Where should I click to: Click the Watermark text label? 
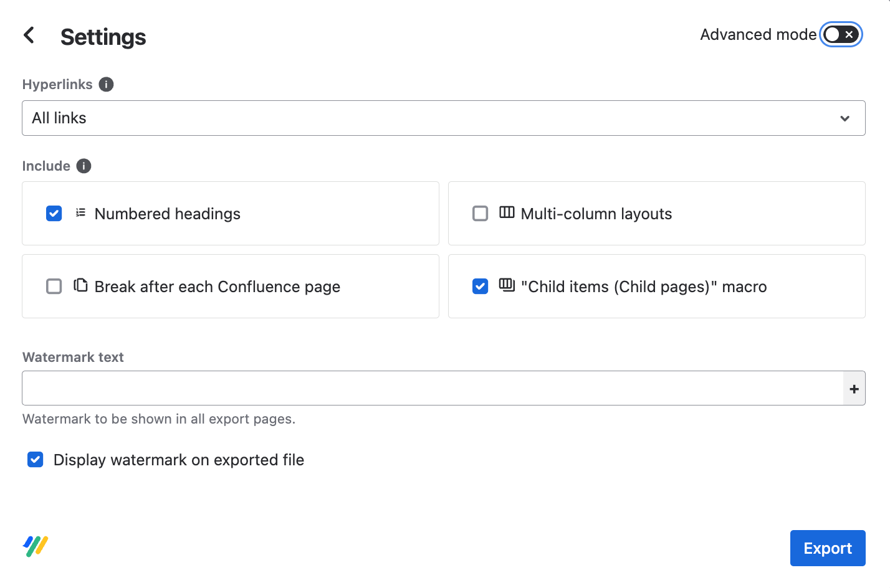[73, 357]
